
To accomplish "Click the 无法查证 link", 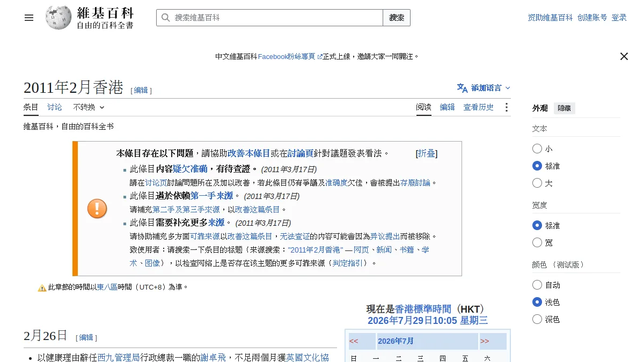I will click(295, 237).
